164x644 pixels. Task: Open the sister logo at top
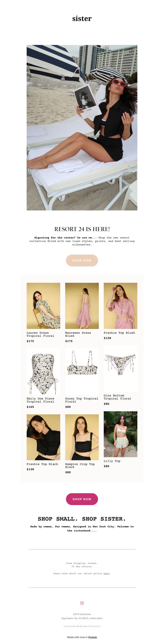82,19
